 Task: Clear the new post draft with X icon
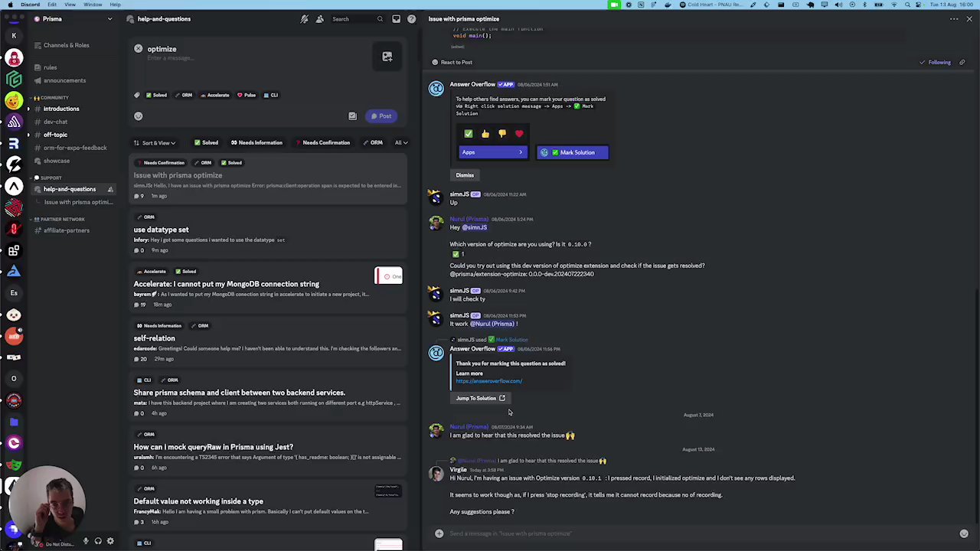tap(139, 49)
